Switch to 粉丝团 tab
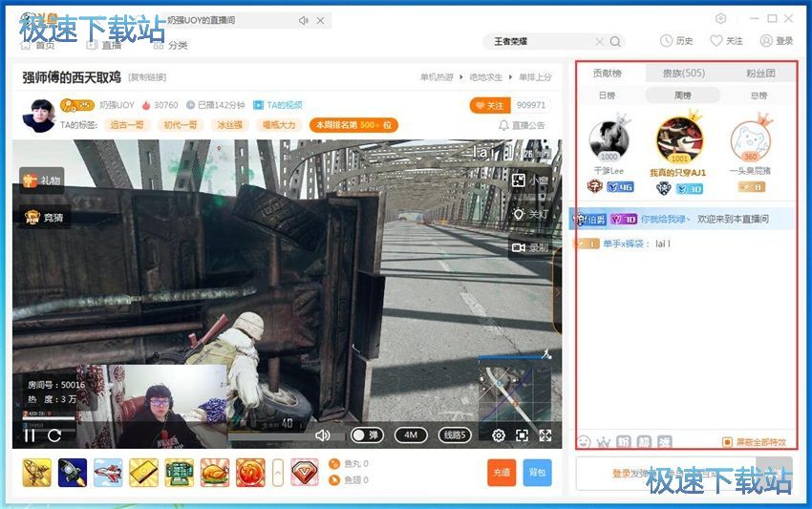812x509 pixels. click(x=759, y=73)
